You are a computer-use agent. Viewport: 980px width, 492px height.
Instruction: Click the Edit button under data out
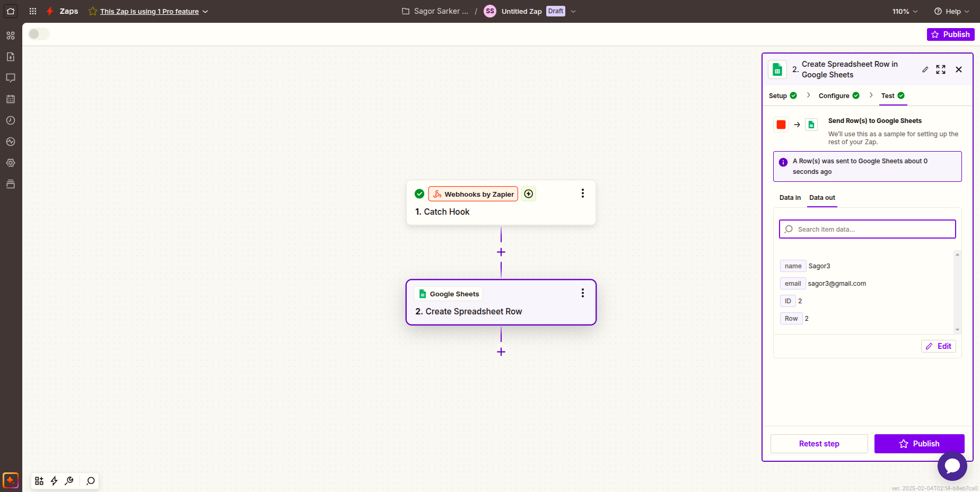[x=939, y=346]
